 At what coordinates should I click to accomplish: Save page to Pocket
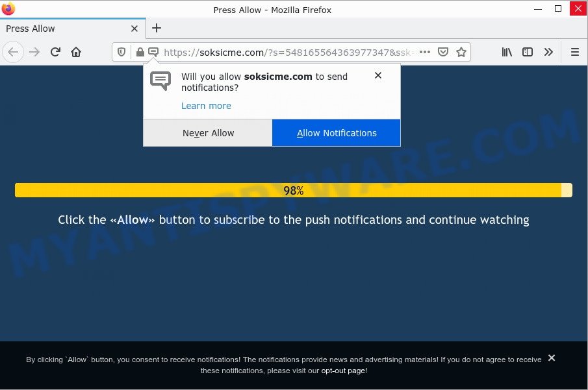click(443, 52)
